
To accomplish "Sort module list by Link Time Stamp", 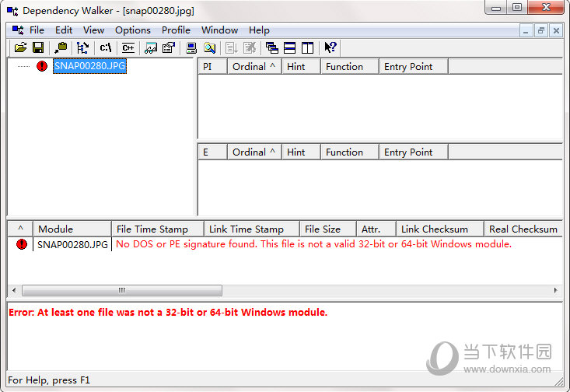I will point(252,229).
